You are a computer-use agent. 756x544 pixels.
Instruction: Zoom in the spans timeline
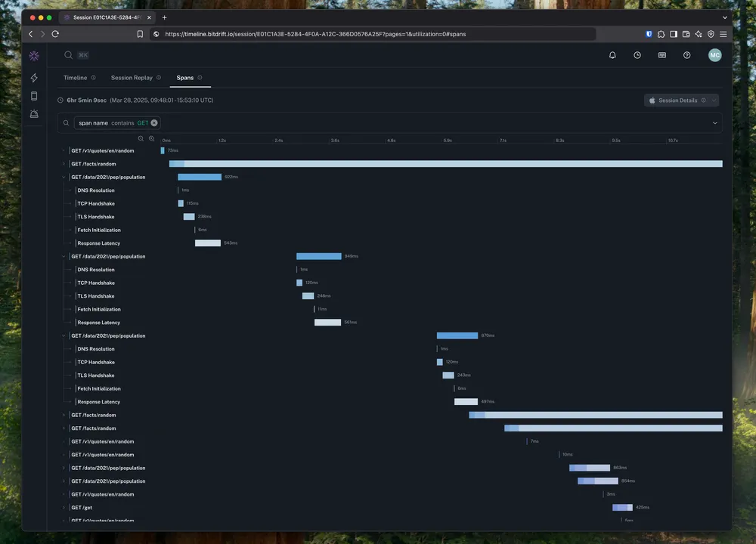click(x=151, y=138)
